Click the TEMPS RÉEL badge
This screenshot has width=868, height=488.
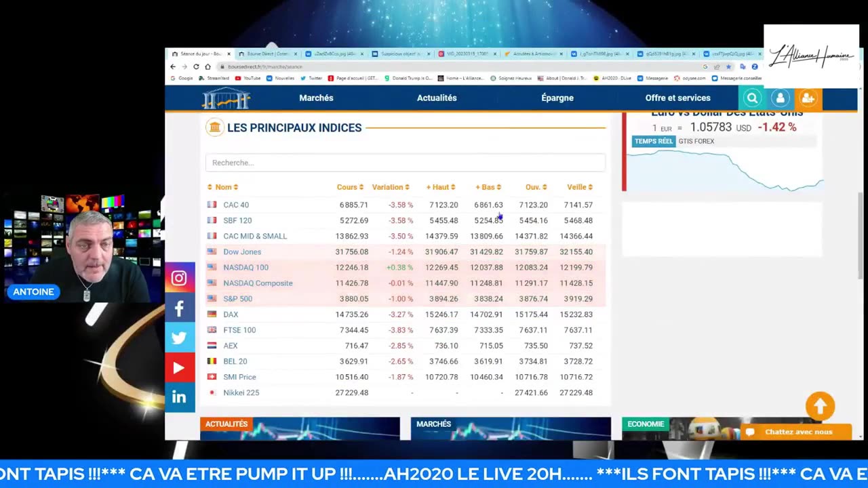coord(654,141)
